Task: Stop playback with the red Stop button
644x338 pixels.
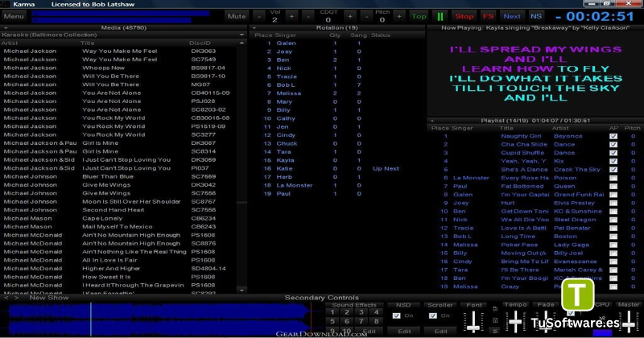Action: 464,16
